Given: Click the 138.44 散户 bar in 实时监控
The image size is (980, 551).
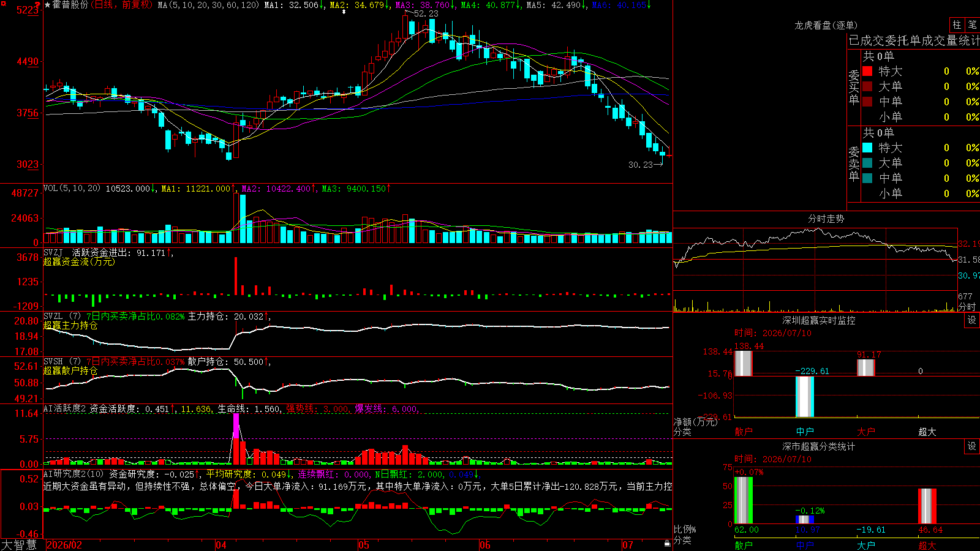Looking at the screenshot, I should [x=743, y=363].
